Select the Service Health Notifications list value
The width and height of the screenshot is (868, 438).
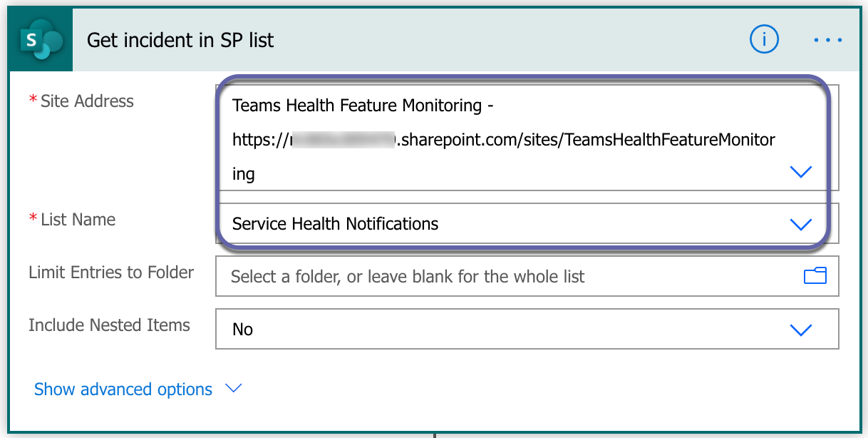click(336, 224)
